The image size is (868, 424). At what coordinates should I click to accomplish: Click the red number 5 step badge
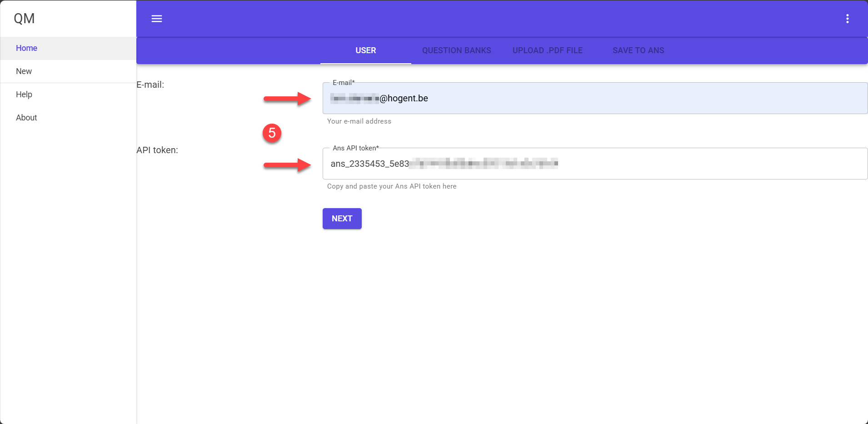(x=272, y=133)
